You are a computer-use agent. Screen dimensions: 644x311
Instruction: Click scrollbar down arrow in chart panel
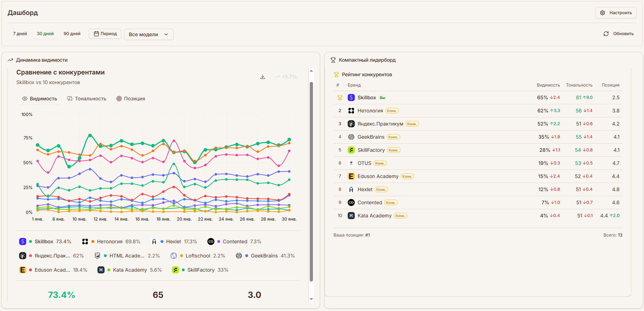tap(311, 299)
